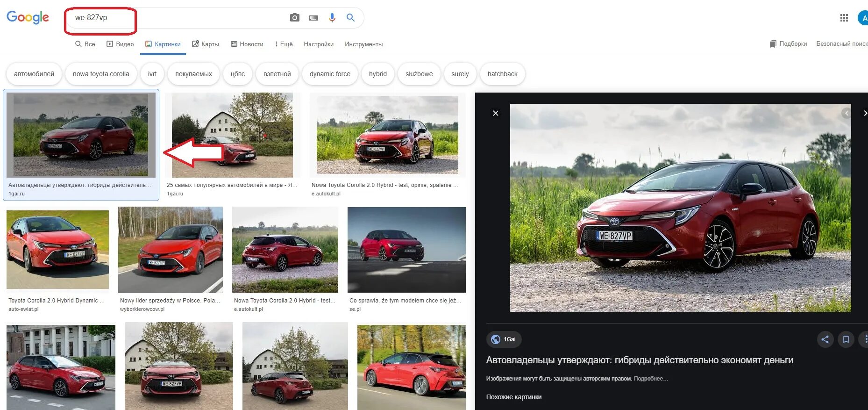Open the on-screen keyboard icon
Screen dimensions: 868x410
(313, 18)
